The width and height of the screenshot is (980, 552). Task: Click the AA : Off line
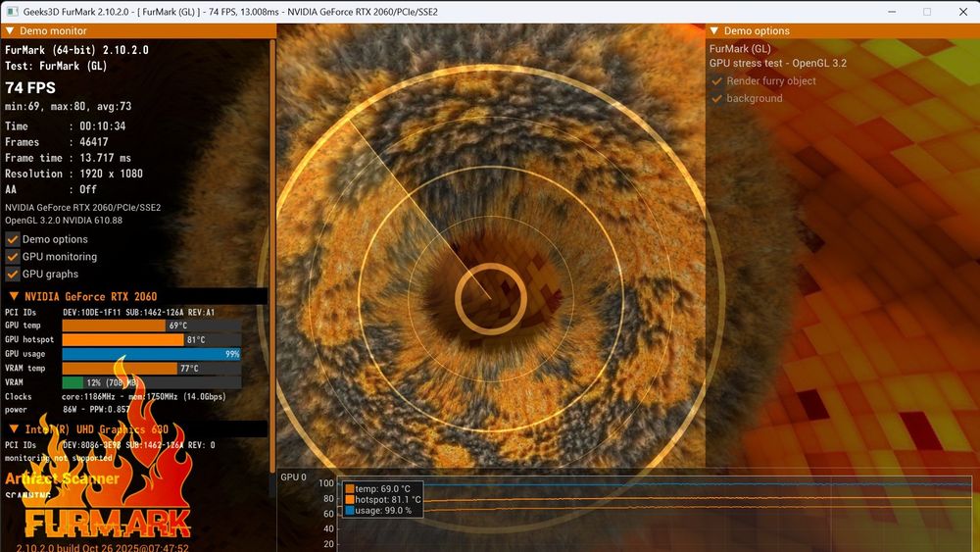click(x=51, y=189)
